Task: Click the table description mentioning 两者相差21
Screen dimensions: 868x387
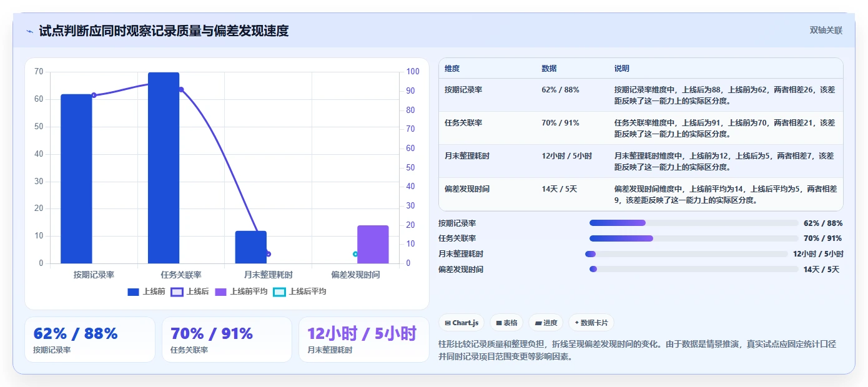Action: tap(724, 128)
